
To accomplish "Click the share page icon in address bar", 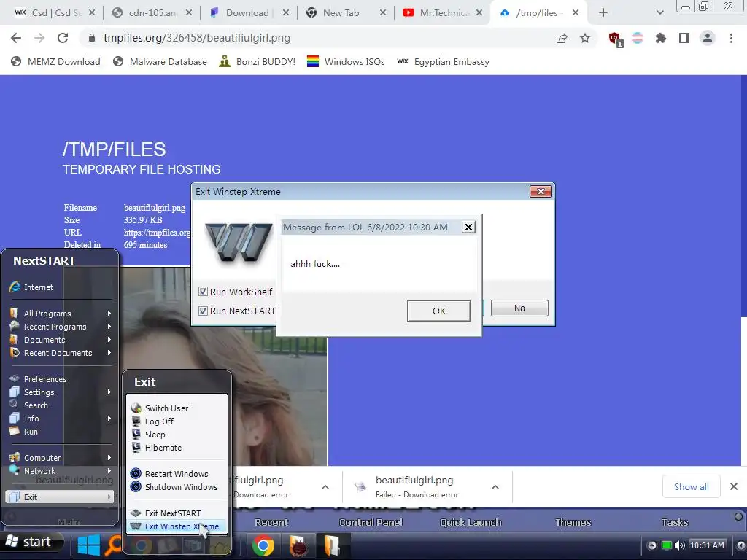I will click(x=562, y=38).
